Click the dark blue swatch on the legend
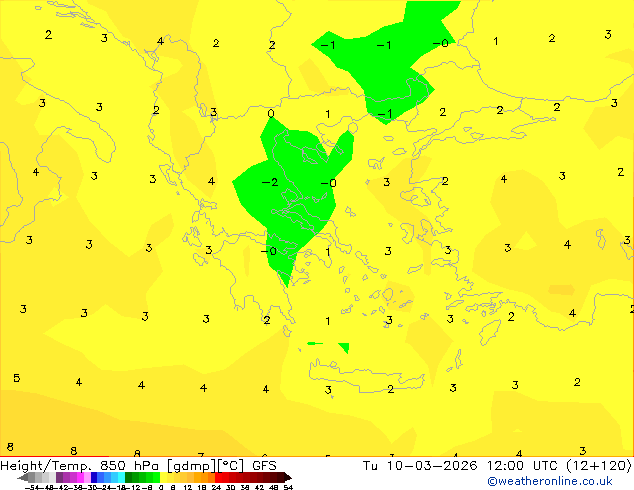The image size is (634, 490). [x=94, y=477]
